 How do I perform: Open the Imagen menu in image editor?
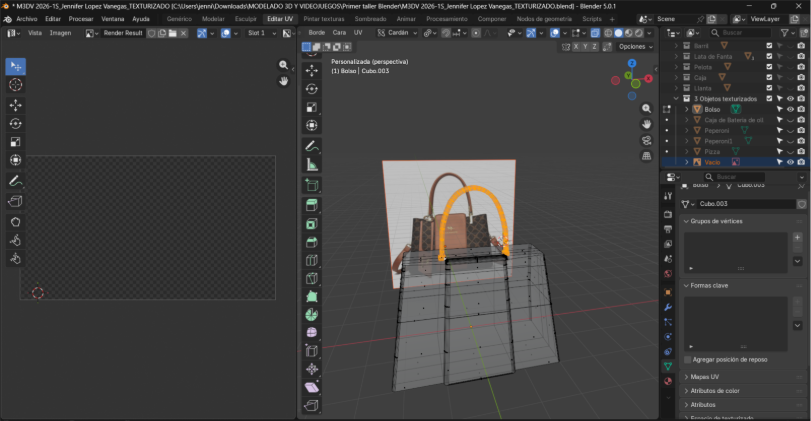point(61,33)
